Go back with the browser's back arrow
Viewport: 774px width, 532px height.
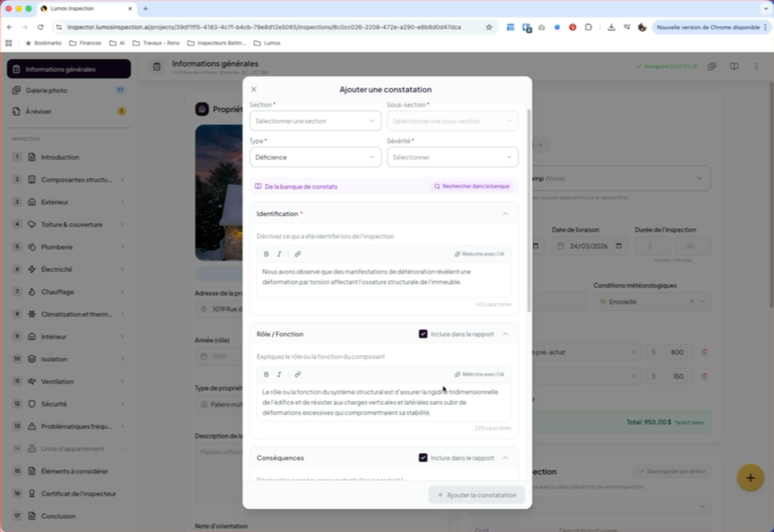[x=10, y=27]
